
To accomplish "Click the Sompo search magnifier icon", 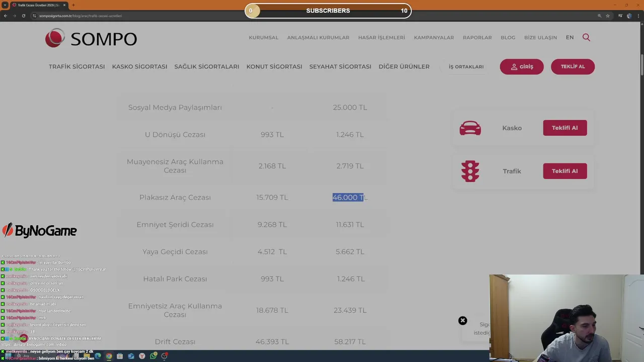I will point(586,37).
